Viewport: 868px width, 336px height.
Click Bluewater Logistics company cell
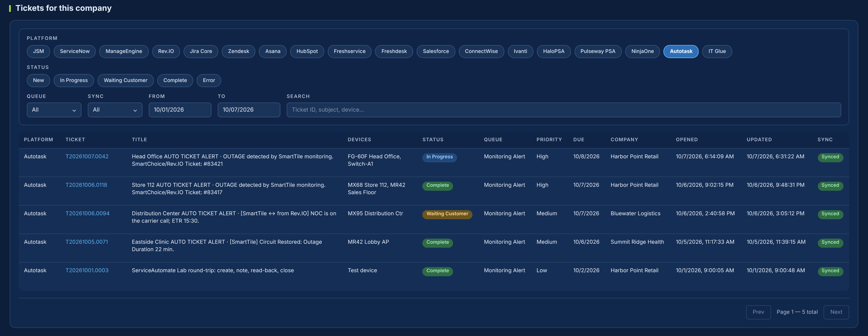tap(635, 214)
